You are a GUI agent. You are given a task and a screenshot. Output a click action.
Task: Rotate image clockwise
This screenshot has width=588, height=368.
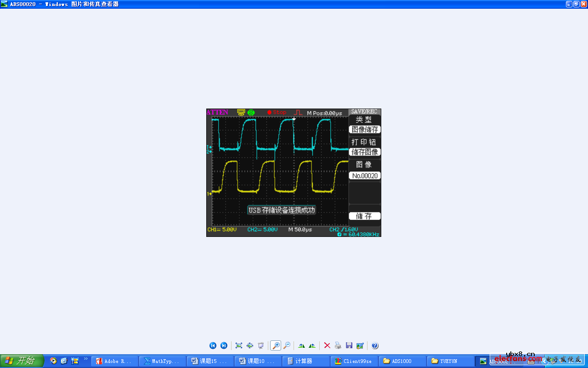(301, 345)
